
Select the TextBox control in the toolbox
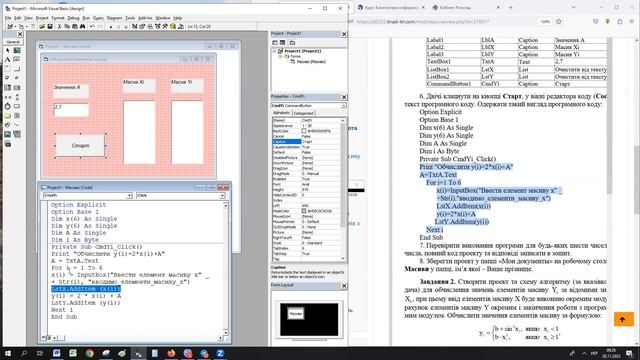click(x=17, y=60)
